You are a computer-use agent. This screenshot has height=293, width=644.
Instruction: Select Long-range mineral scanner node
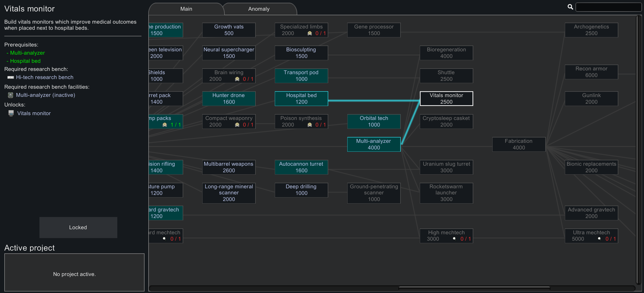click(x=229, y=193)
